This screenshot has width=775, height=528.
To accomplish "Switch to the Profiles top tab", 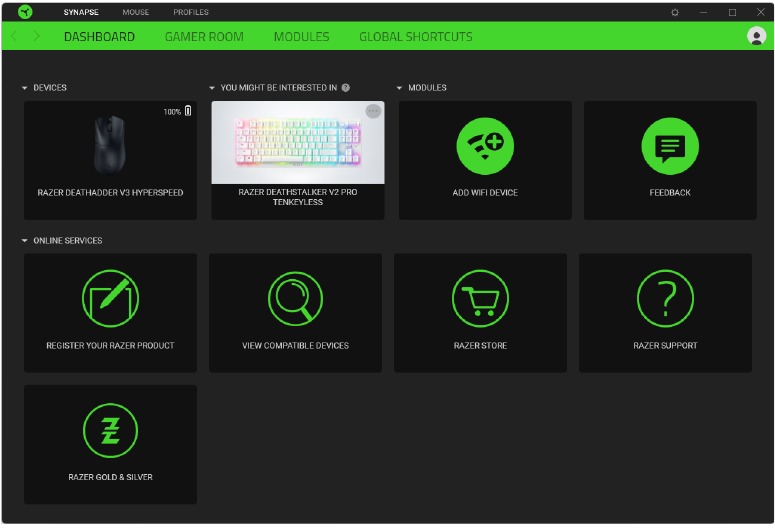I will click(x=191, y=12).
